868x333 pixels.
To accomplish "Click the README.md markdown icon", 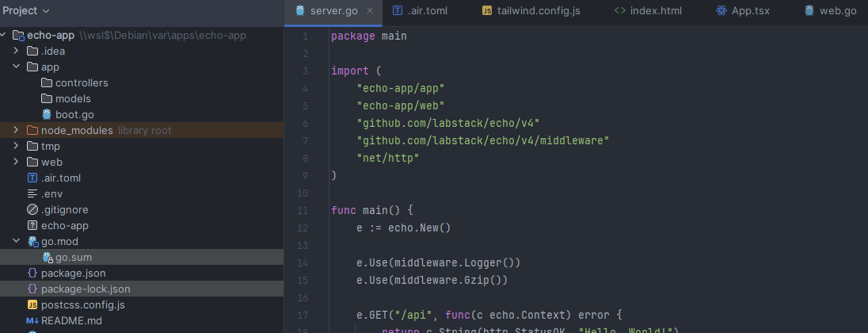I will 32,321.
